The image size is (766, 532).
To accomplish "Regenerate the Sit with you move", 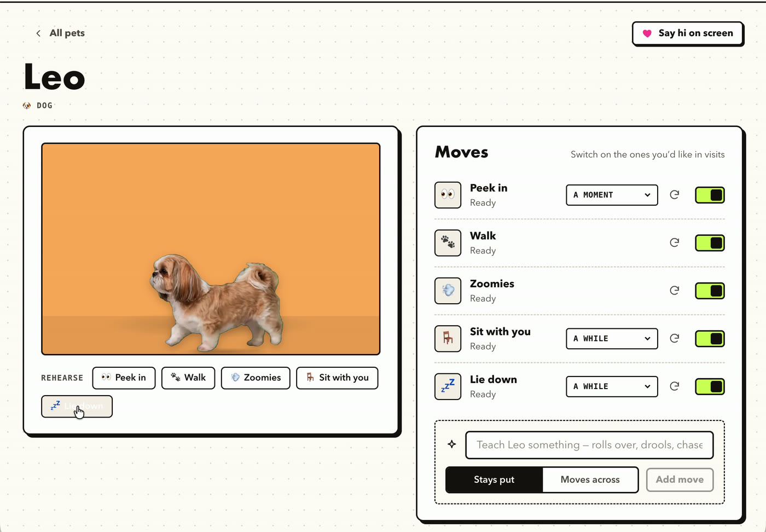I will point(675,338).
